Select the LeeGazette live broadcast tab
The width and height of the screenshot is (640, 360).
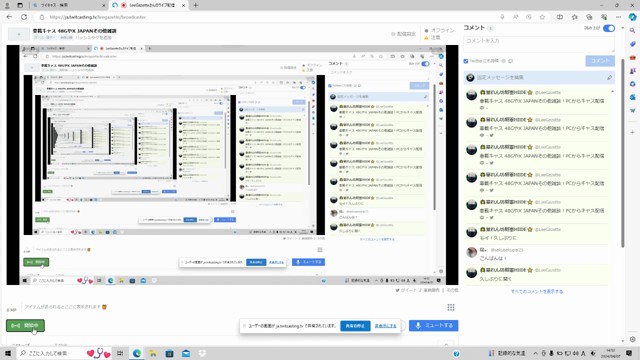coord(148,5)
